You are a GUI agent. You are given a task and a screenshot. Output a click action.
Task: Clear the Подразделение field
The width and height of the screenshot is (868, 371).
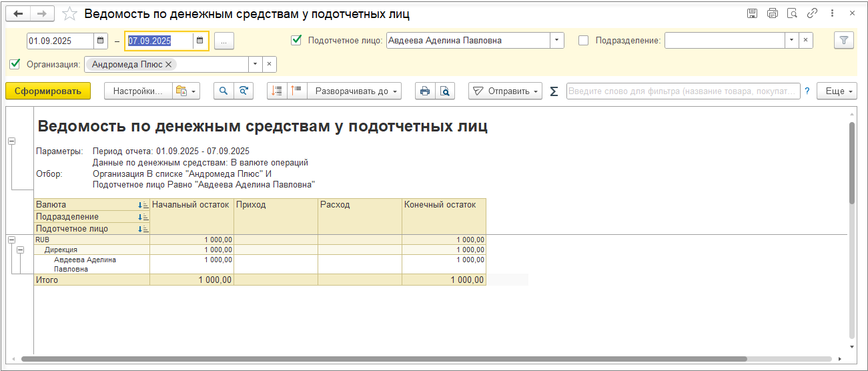(806, 41)
